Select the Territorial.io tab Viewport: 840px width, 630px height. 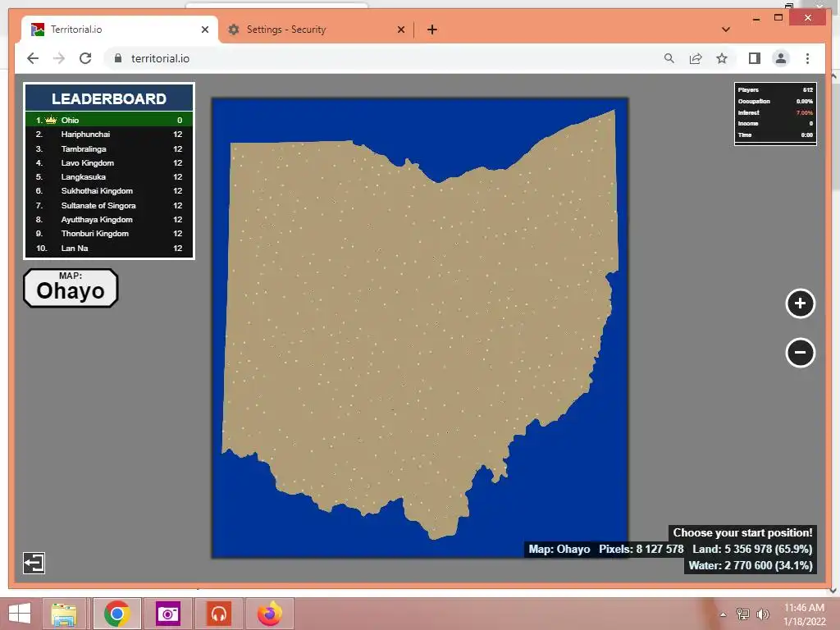tap(120, 30)
